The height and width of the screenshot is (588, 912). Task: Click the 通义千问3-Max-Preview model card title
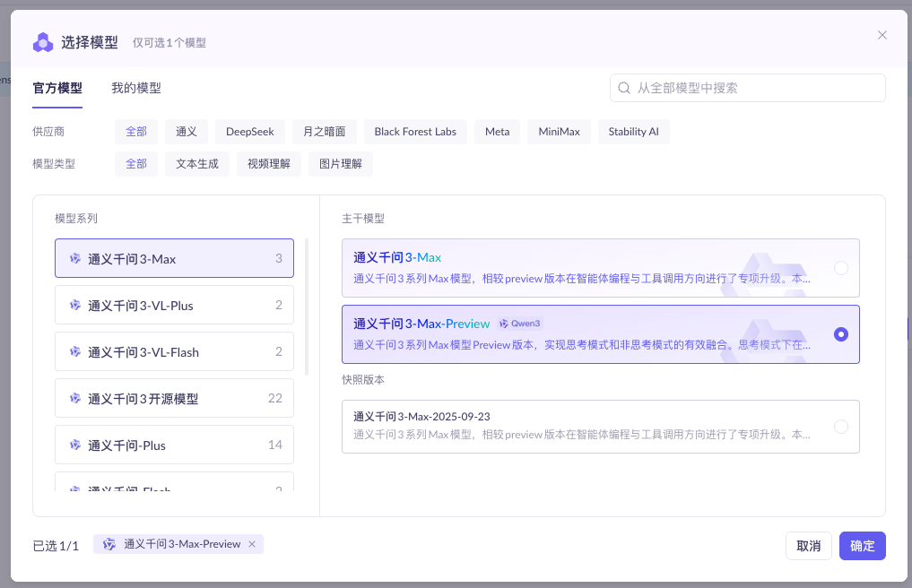(421, 324)
